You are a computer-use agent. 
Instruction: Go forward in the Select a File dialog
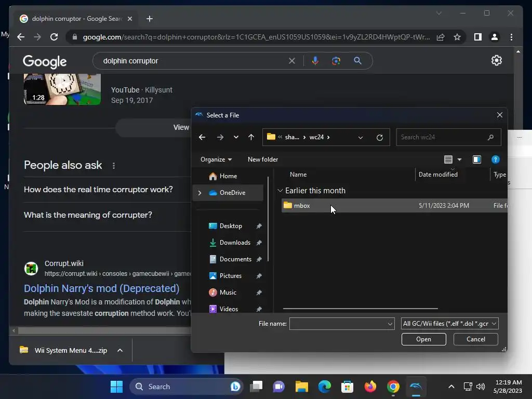tap(220, 137)
